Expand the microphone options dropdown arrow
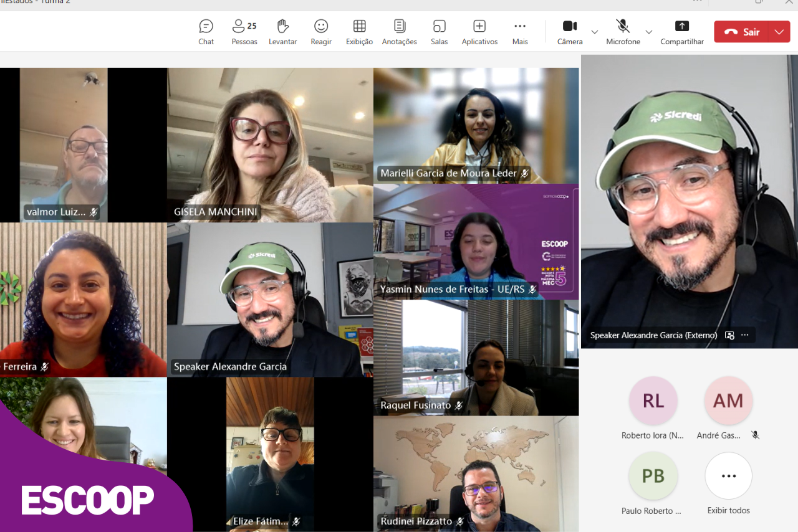798x532 pixels. [x=648, y=32]
